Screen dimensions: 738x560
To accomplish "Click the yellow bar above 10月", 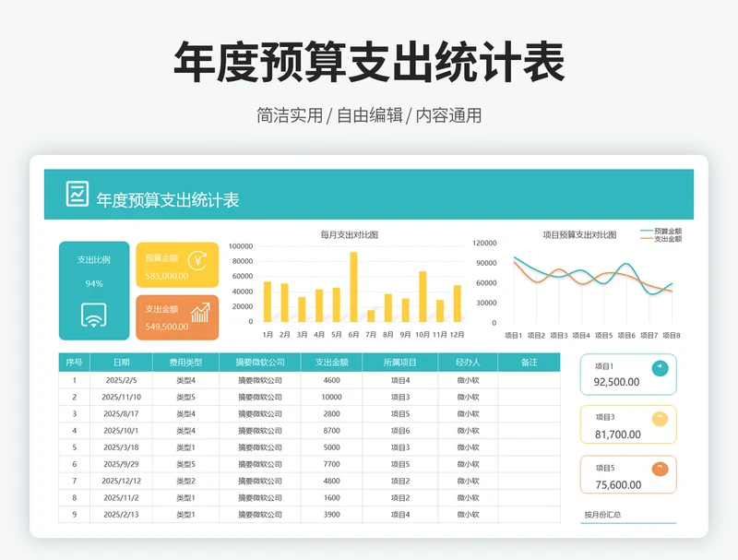I will tap(423, 296).
